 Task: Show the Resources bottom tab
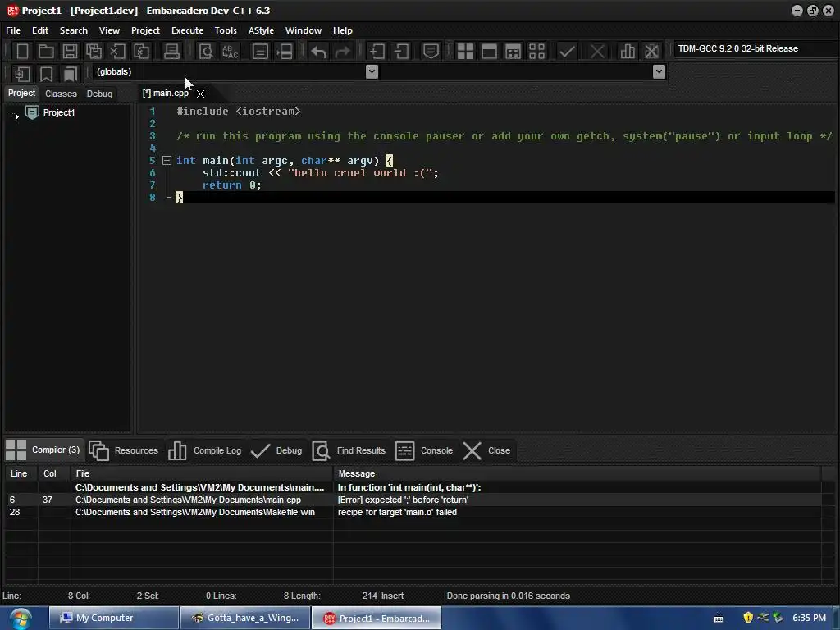124,450
